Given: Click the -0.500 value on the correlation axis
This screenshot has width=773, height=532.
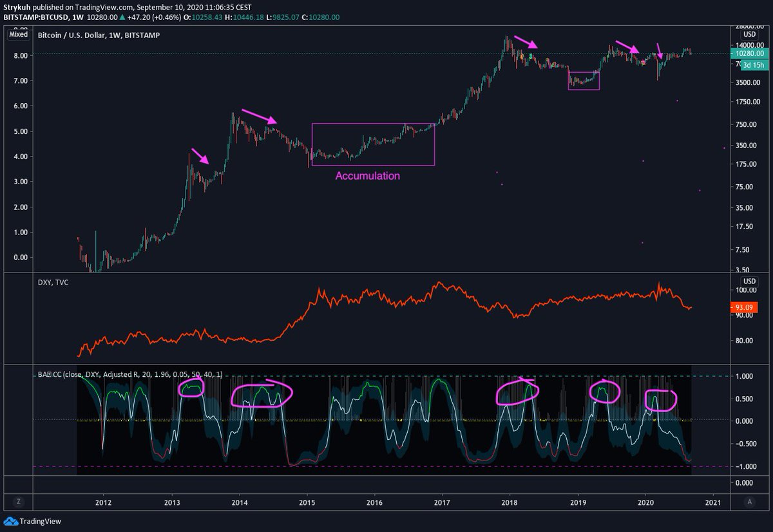Looking at the screenshot, I should pos(747,444).
